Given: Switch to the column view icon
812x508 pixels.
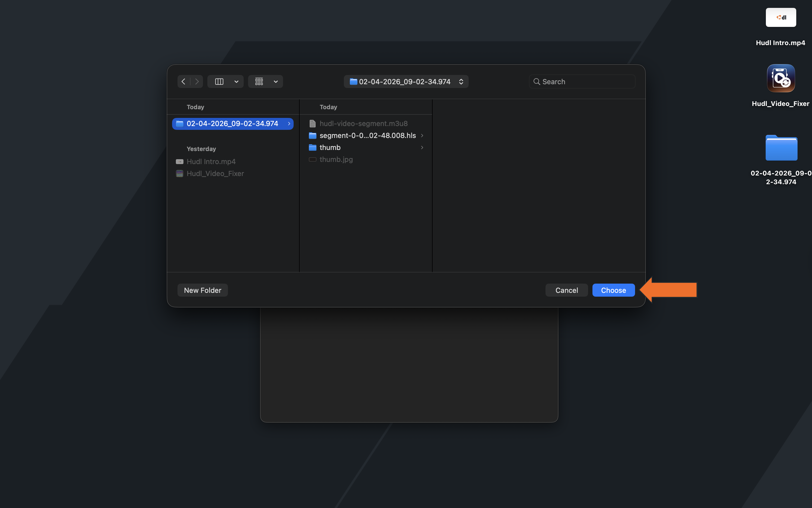Looking at the screenshot, I should [x=219, y=82].
